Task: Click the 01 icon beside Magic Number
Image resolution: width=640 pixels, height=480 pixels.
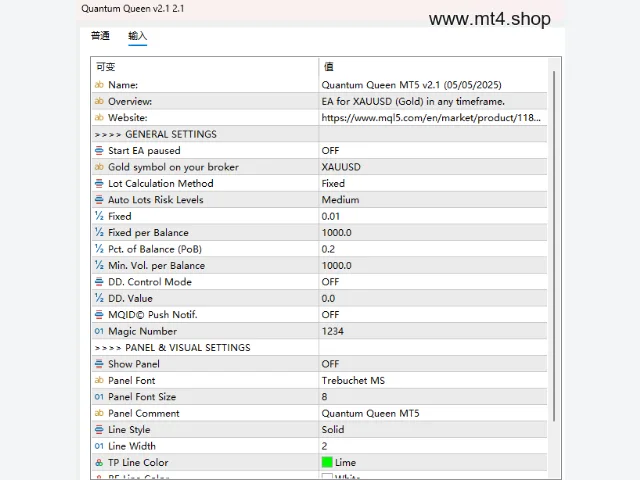Action: (99, 331)
